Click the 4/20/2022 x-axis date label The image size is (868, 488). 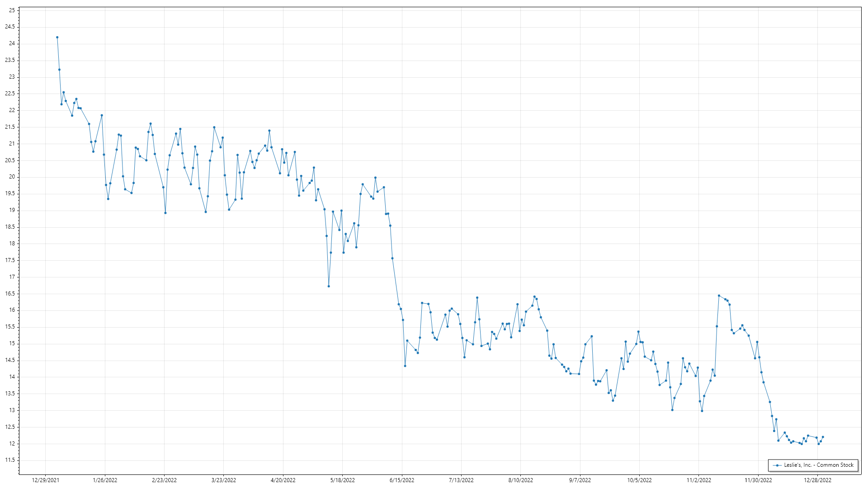coord(283,480)
